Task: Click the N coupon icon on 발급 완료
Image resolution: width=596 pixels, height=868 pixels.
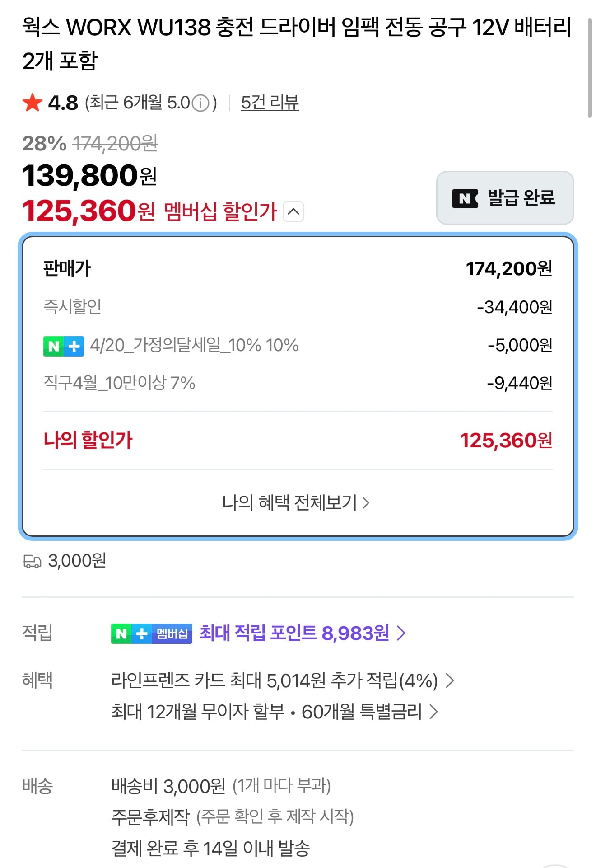Action: pos(465,198)
